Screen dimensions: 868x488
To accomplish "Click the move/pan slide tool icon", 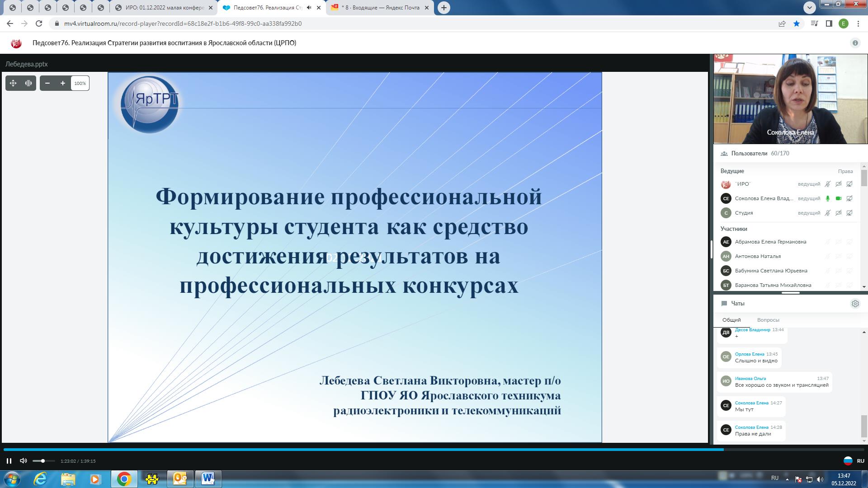I will point(13,83).
